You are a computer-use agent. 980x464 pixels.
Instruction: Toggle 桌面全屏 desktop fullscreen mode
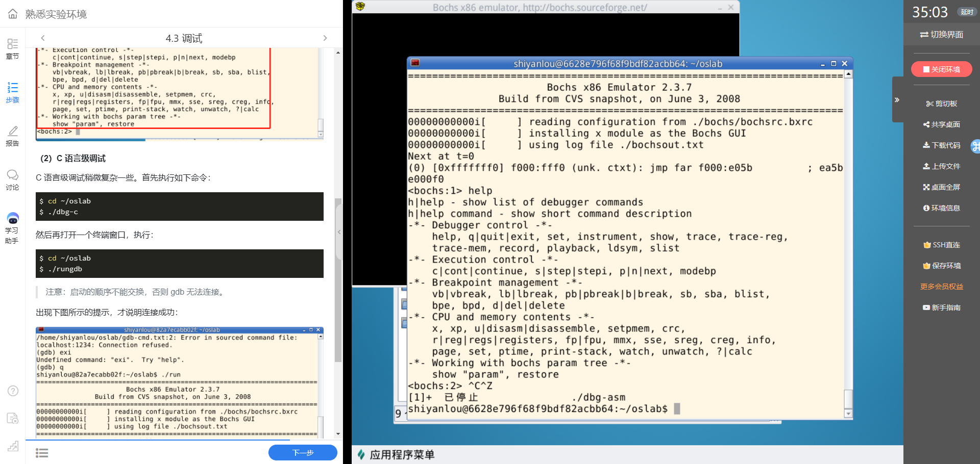coord(941,187)
